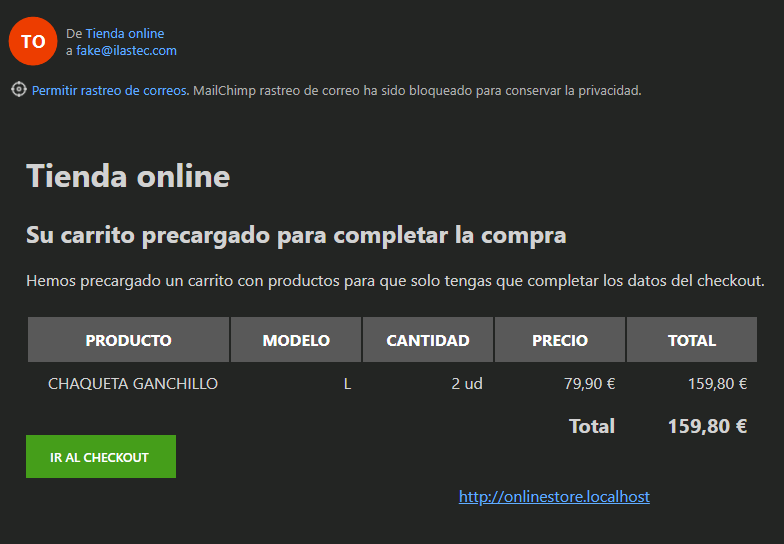Viewport: 784px width, 544px height.
Task: Click the Tienda online main heading
Action: pyautogui.click(x=128, y=177)
